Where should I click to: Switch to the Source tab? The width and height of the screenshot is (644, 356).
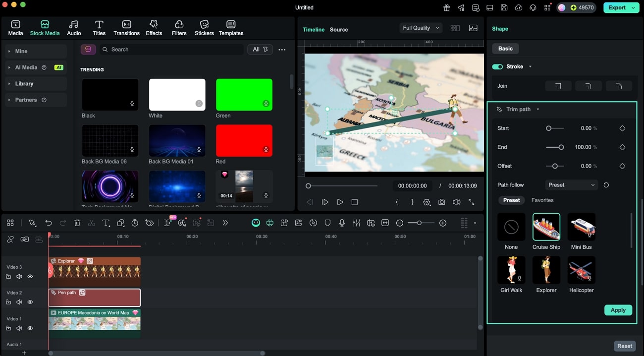(339, 30)
